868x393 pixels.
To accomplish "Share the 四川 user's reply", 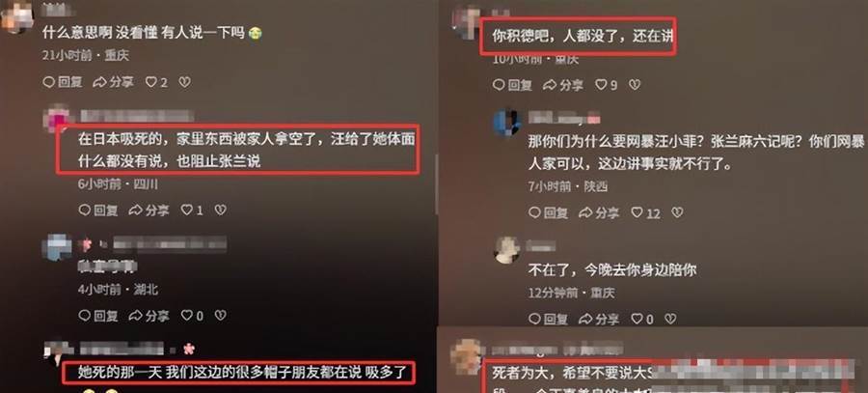I will (149, 211).
